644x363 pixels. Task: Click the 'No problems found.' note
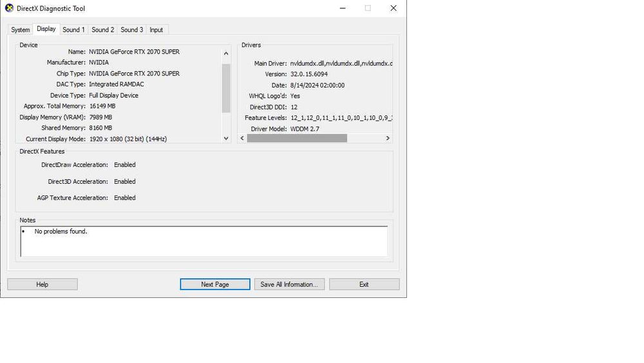61,231
